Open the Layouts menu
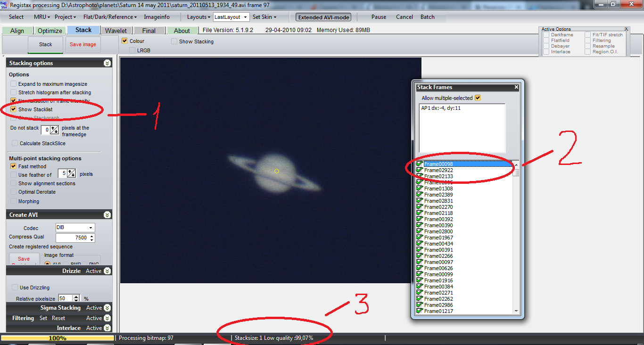The height and width of the screenshot is (345, 644). 199,17
